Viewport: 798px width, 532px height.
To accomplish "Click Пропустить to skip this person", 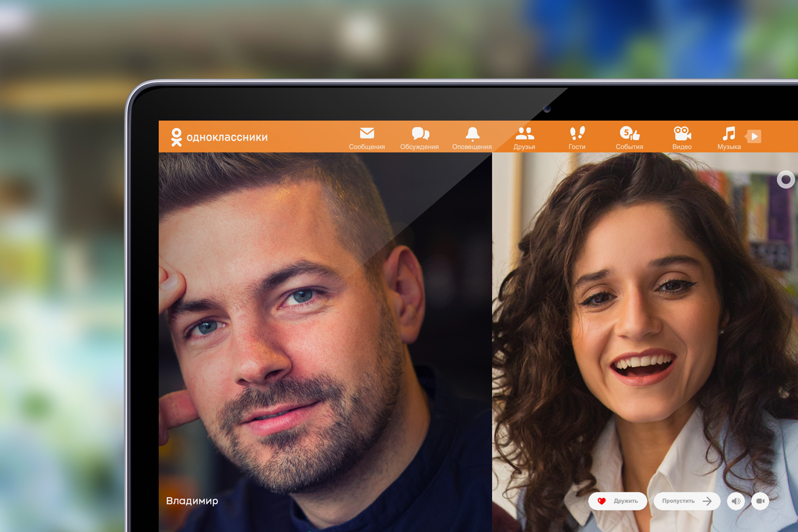I will click(x=686, y=501).
